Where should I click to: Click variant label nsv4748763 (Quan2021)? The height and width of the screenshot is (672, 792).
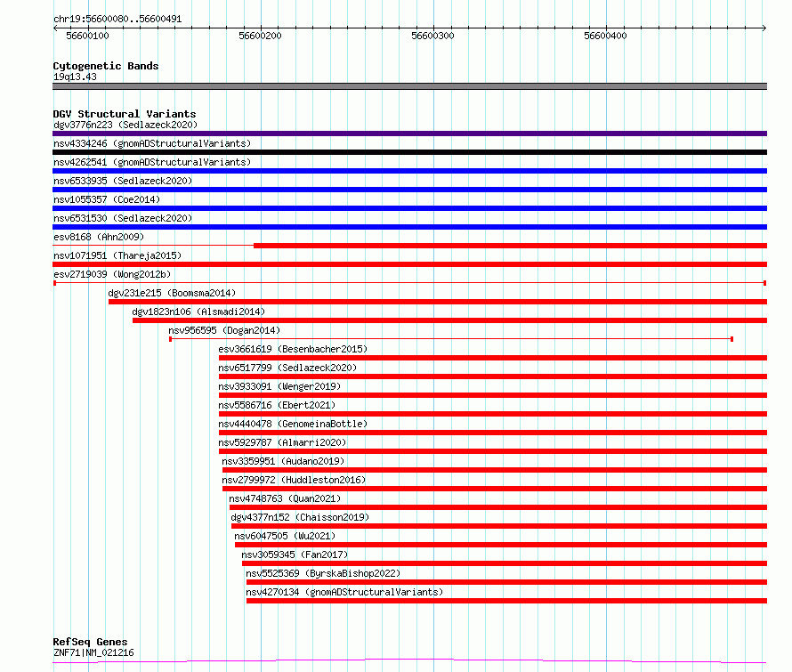(x=285, y=498)
